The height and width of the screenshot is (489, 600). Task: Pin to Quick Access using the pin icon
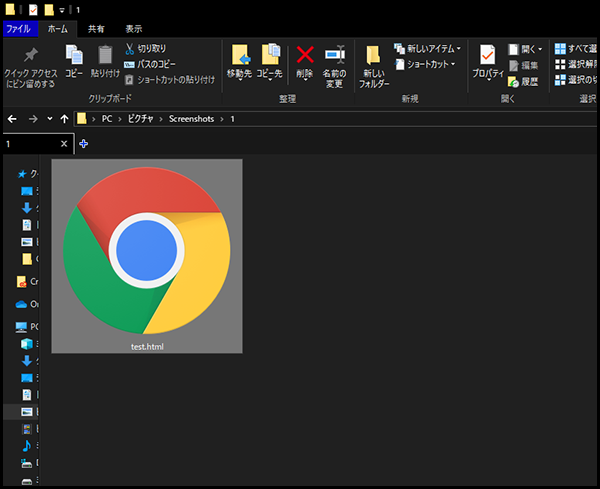(30, 55)
